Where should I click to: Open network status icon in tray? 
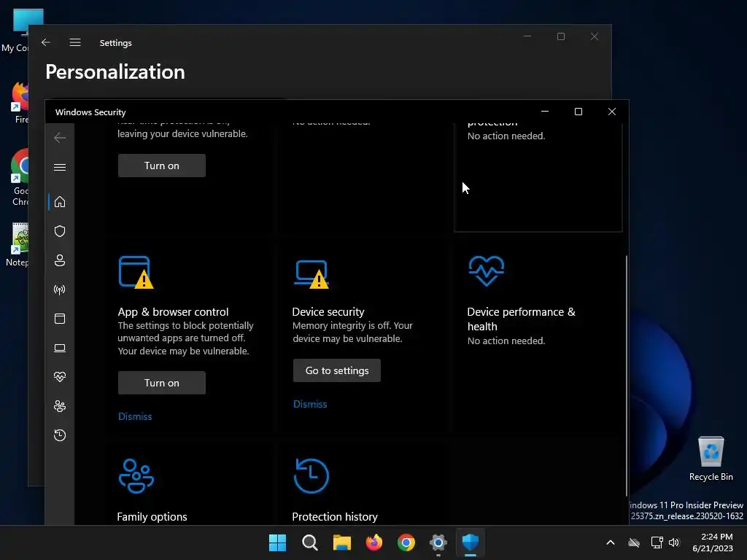(x=657, y=542)
